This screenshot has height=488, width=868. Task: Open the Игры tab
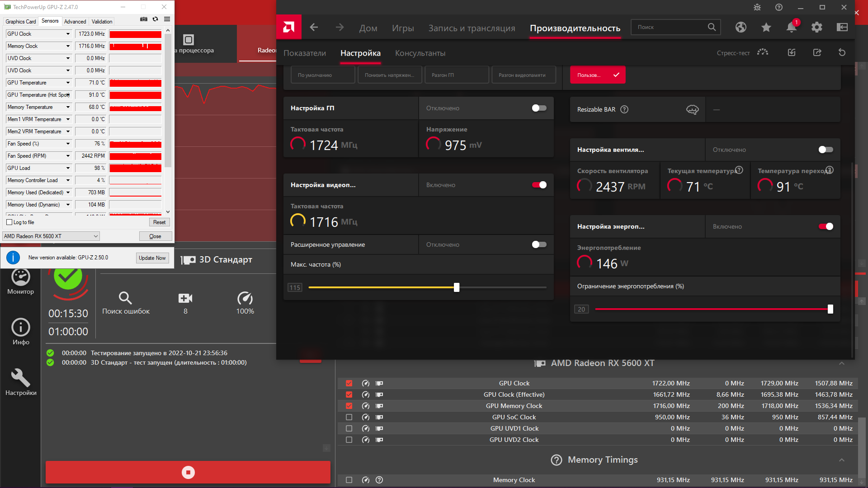[x=403, y=28]
